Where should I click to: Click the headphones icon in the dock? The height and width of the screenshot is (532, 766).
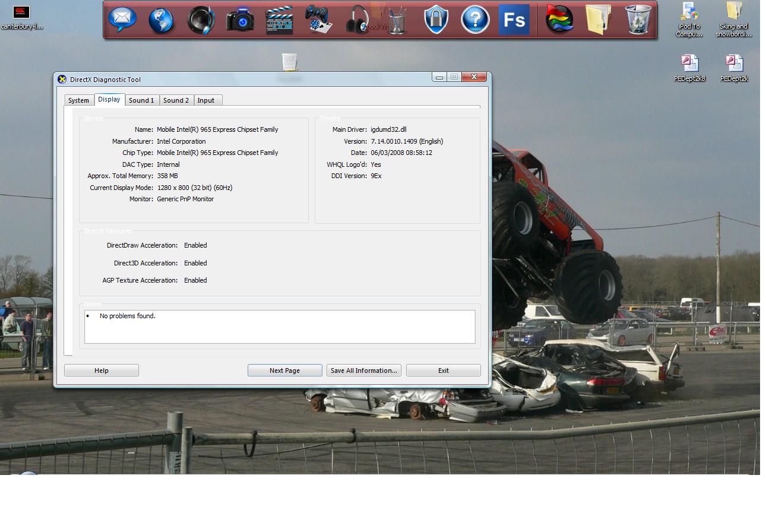click(x=358, y=20)
